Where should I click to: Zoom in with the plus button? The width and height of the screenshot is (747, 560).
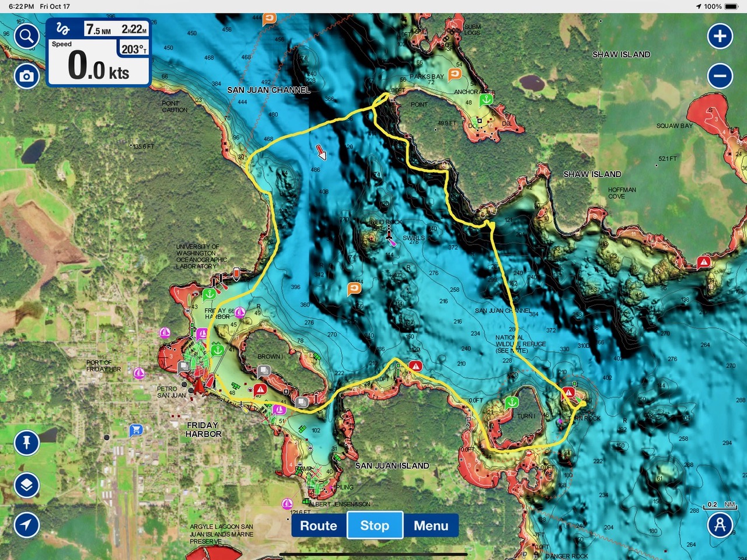[x=720, y=36]
